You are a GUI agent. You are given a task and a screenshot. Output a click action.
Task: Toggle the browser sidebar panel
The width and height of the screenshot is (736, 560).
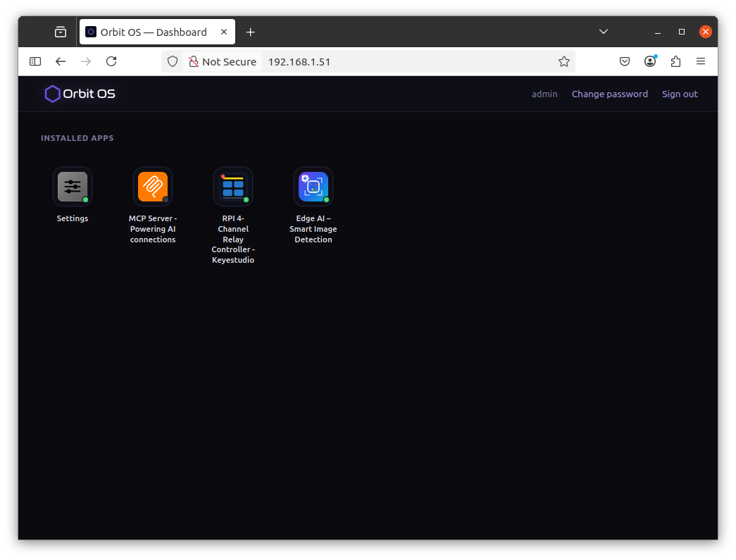[x=35, y=61]
